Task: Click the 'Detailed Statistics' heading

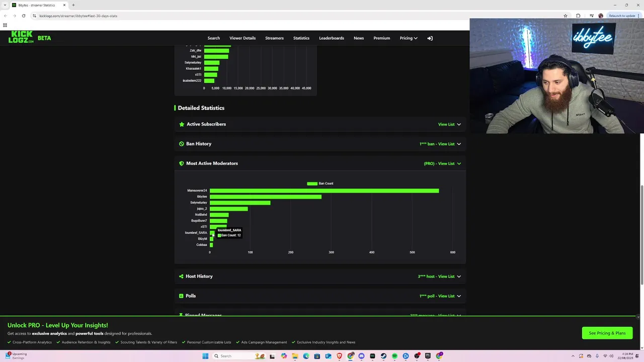Action: tap(201, 108)
